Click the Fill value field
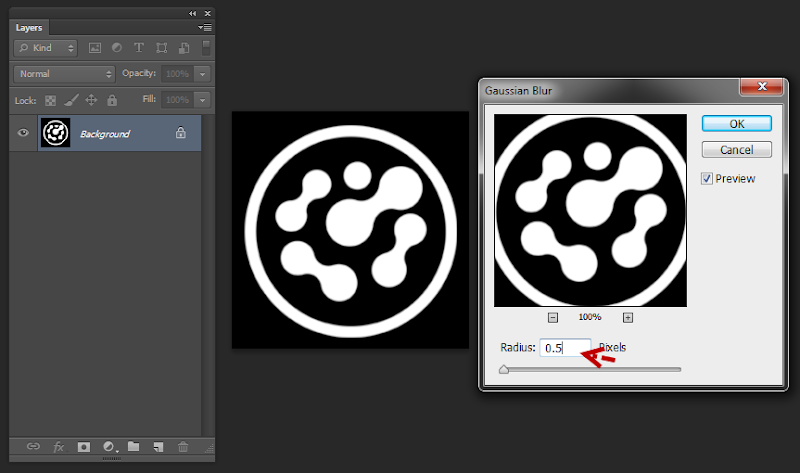This screenshot has height=473, width=800. click(x=178, y=100)
